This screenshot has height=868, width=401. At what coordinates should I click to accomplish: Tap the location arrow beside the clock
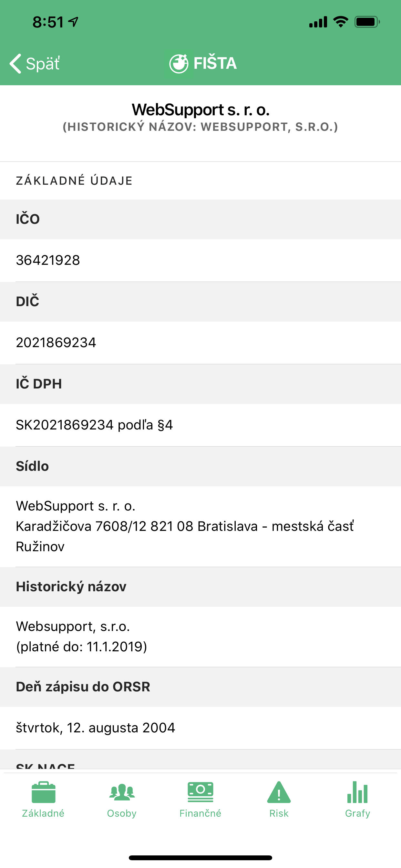click(74, 22)
